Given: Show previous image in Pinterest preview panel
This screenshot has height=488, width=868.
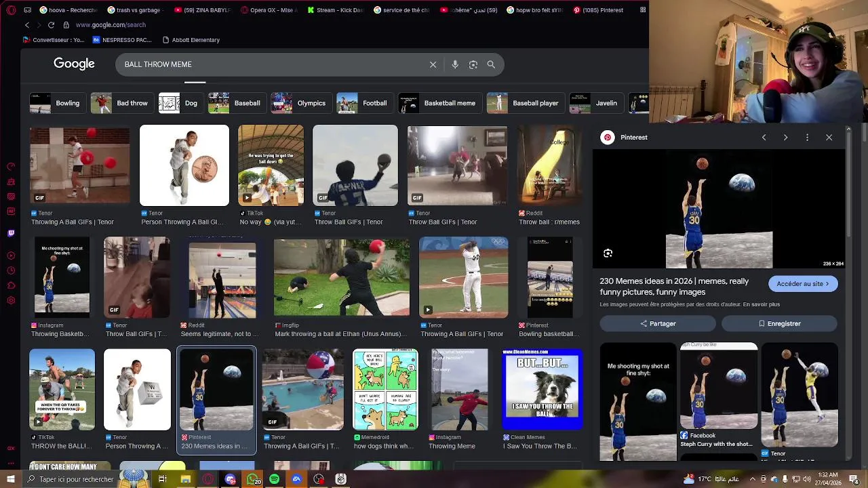Looking at the screenshot, I should (x=764, y=138).
